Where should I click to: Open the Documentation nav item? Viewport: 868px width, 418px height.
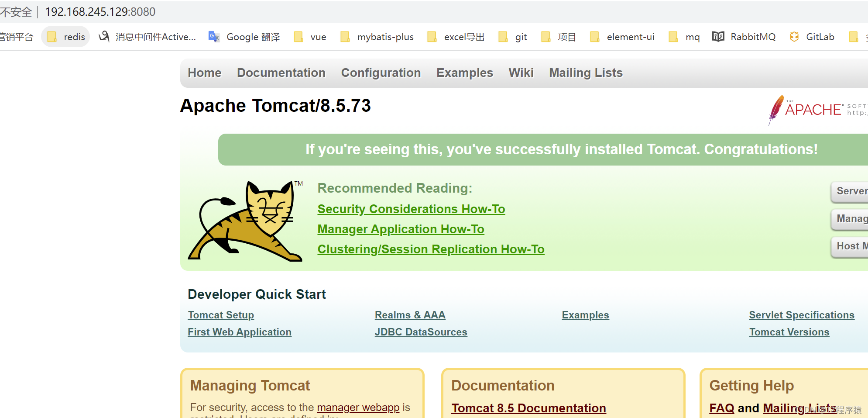click(x=281, y=73)
